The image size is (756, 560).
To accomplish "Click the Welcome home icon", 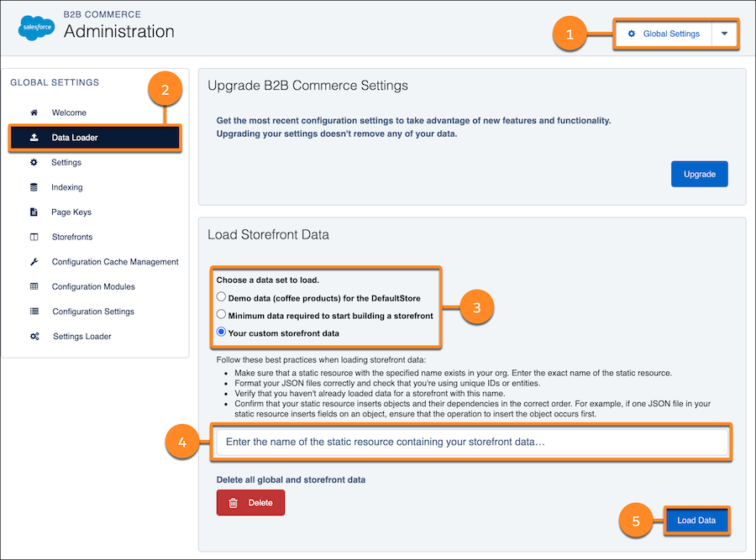I will [x=32, y=113].
